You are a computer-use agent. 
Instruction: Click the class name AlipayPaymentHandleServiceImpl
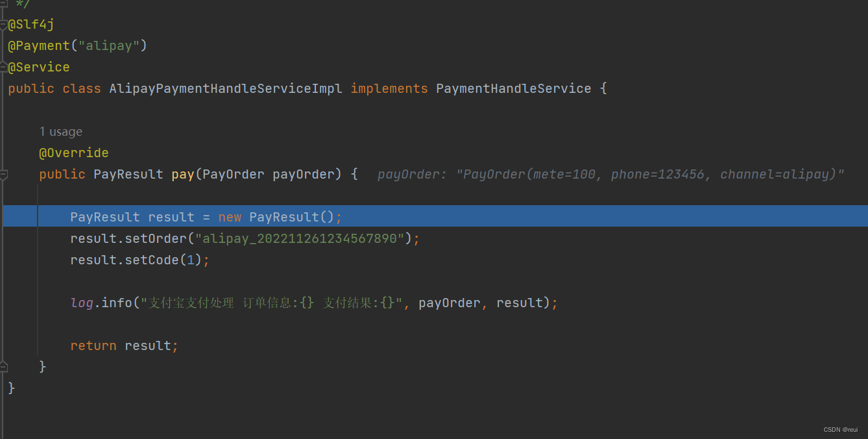[x=226, y=88]
